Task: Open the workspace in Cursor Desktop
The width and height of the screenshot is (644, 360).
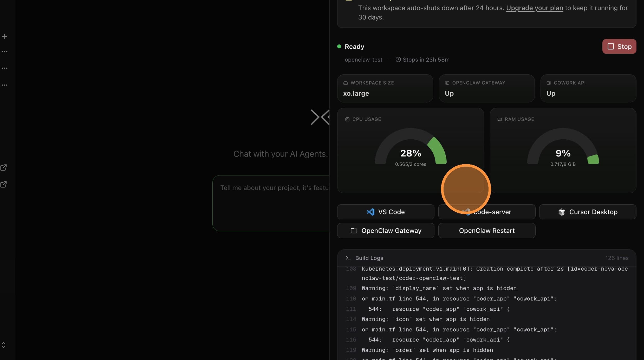Action: pos(588,212)
